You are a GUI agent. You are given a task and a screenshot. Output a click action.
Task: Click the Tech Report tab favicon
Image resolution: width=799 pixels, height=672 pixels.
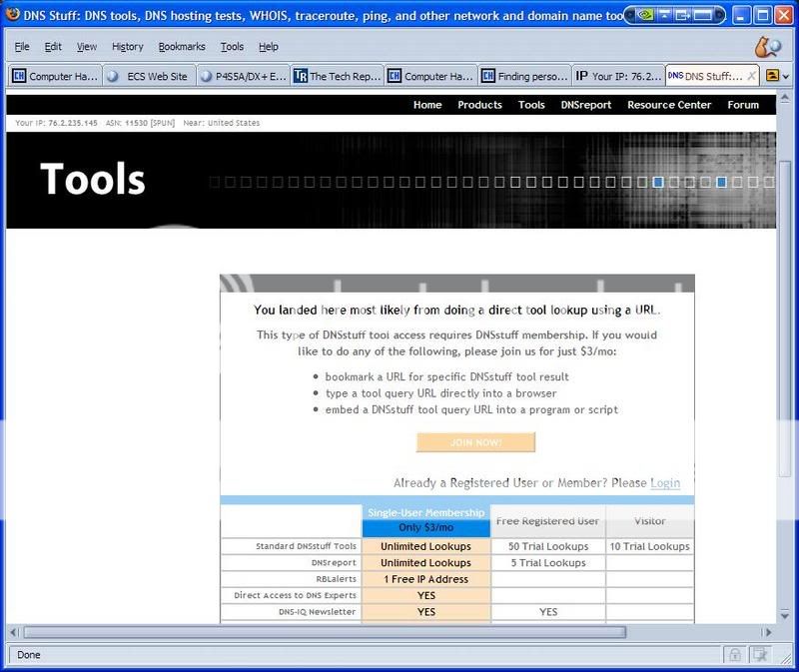pos(300,76)
